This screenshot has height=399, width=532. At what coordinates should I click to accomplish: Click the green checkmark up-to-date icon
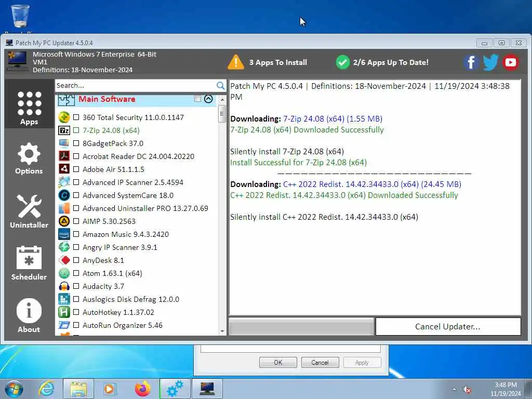click(343, 62)
